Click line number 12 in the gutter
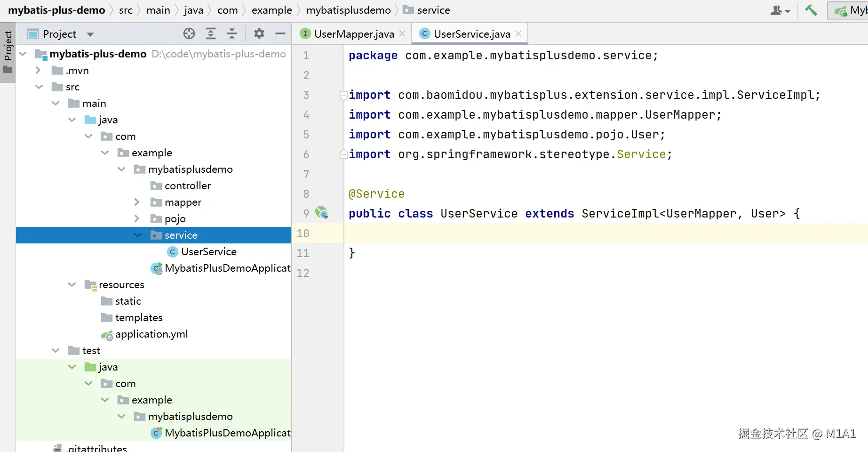This screenshot has height=452, width=868. coord(303,273)
